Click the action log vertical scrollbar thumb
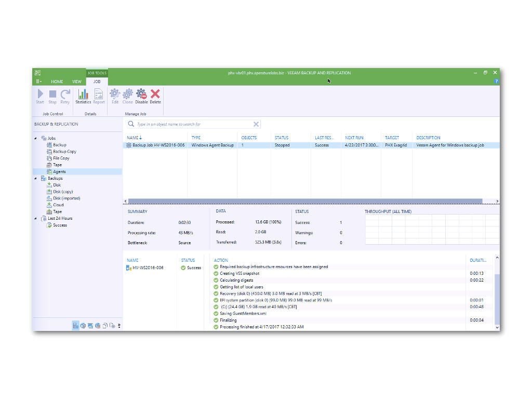 (497, 299)
